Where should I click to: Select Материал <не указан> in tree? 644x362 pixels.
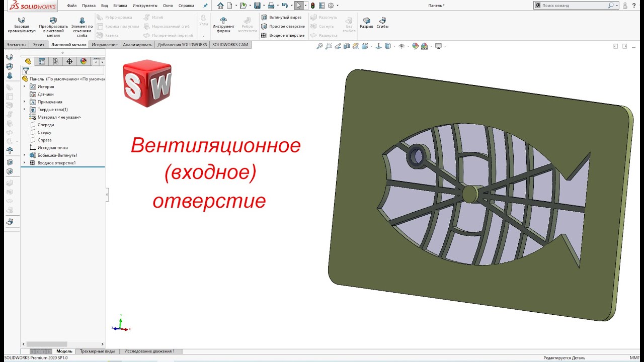click(55, 117)
